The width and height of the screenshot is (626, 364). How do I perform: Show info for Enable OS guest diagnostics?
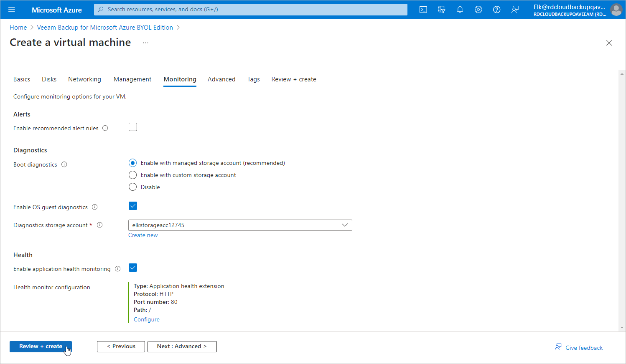point(95,207)
